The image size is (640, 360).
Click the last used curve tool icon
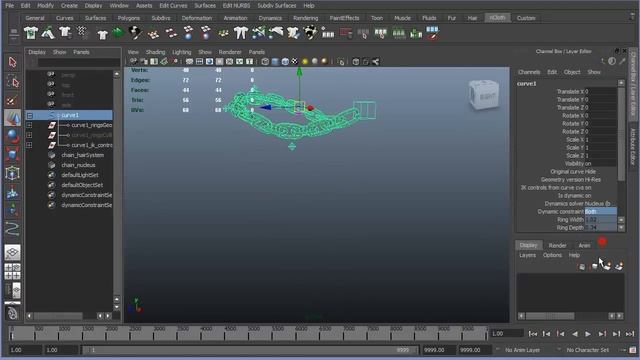(12, 229)
